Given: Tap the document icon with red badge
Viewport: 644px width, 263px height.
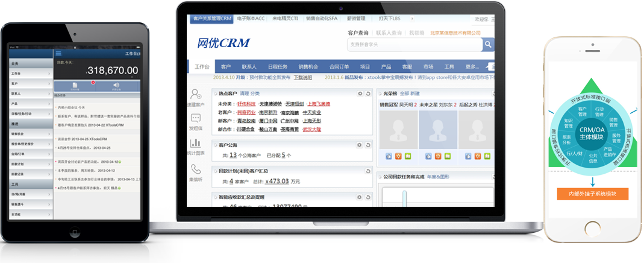Looking at the screenshot, I should (75, 85).
